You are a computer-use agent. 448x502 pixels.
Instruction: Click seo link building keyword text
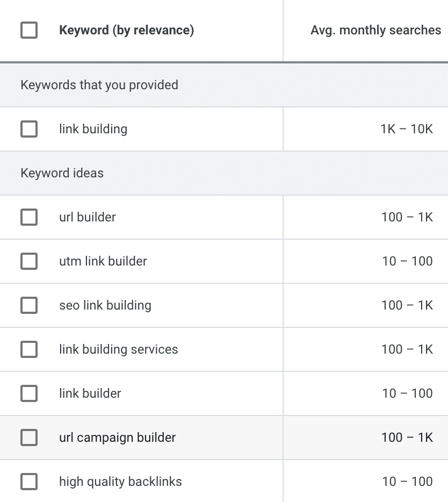pos(105,305)
